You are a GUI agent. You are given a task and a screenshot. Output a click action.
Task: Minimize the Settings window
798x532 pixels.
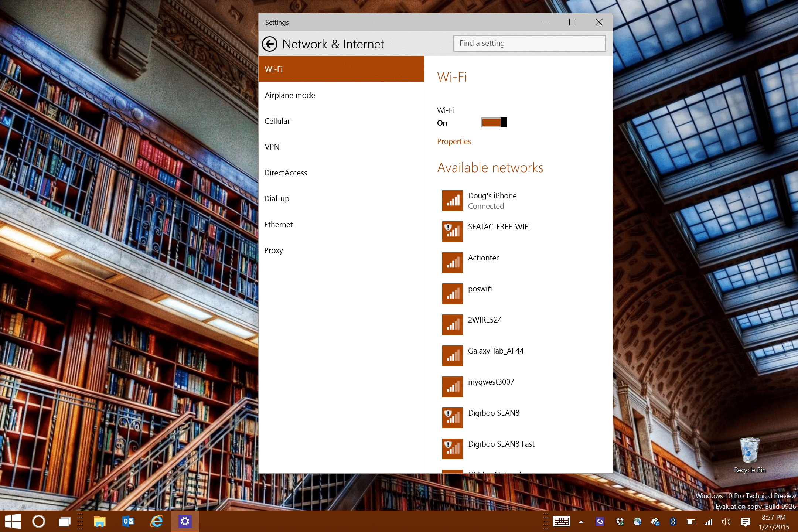click(546, 22)
